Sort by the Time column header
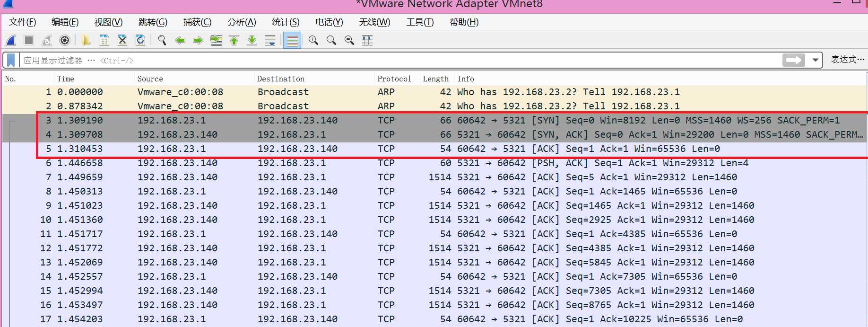This screenshot has height=327, width=868. click(x=94, y=79)
